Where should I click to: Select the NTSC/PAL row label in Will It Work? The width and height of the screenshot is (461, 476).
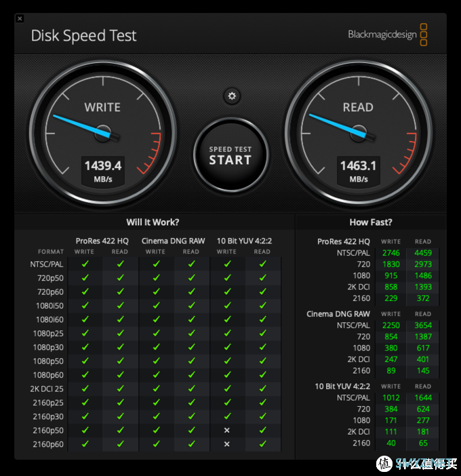click(x=47, y=264)
